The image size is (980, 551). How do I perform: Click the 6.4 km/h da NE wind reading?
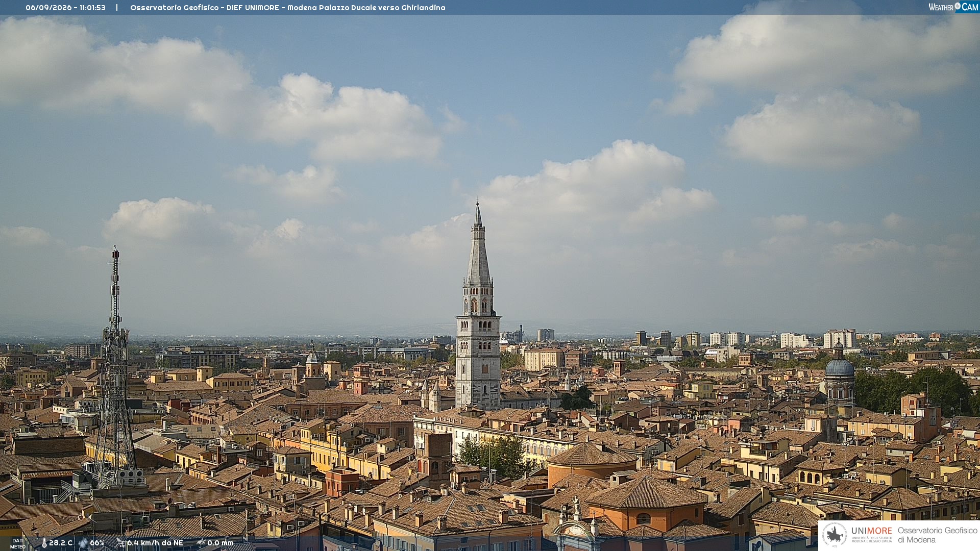click(155, 543)
